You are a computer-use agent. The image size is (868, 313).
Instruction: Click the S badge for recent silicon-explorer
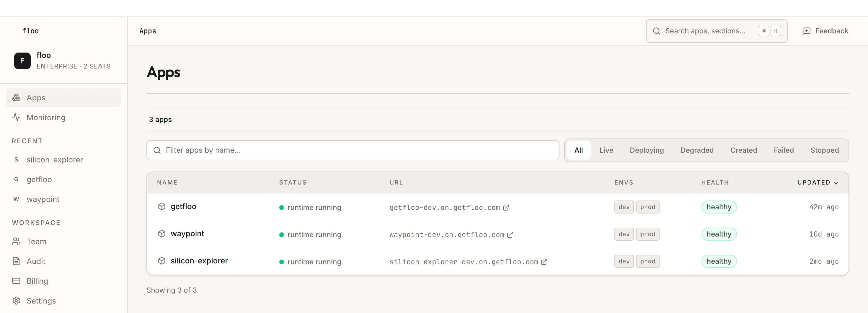point(16,160)
